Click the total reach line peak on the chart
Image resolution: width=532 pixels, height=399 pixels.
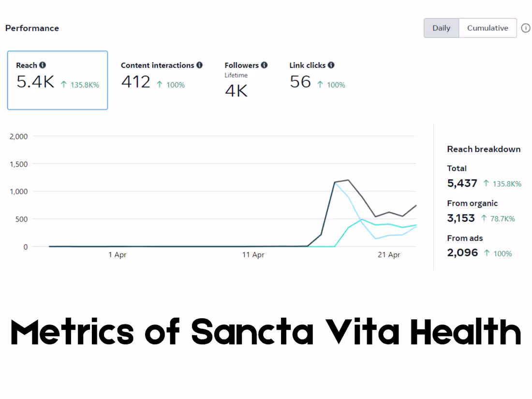(348, 180)
